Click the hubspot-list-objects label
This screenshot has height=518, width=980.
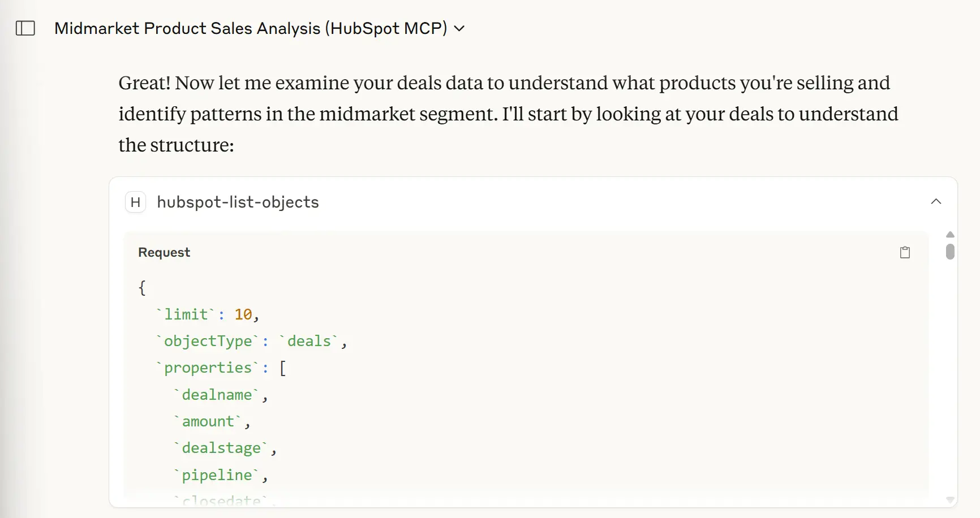coord(238,202)
